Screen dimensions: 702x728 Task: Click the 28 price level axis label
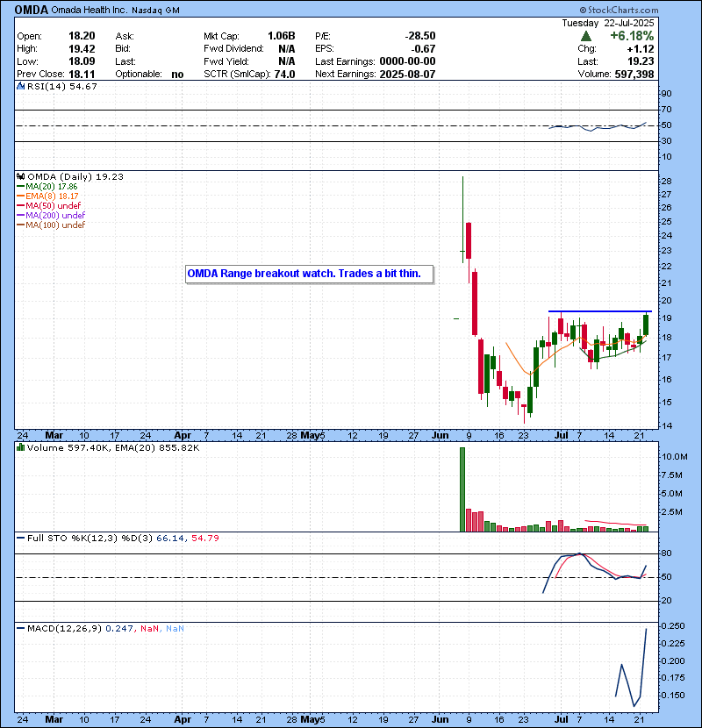(x=666, y=181)
